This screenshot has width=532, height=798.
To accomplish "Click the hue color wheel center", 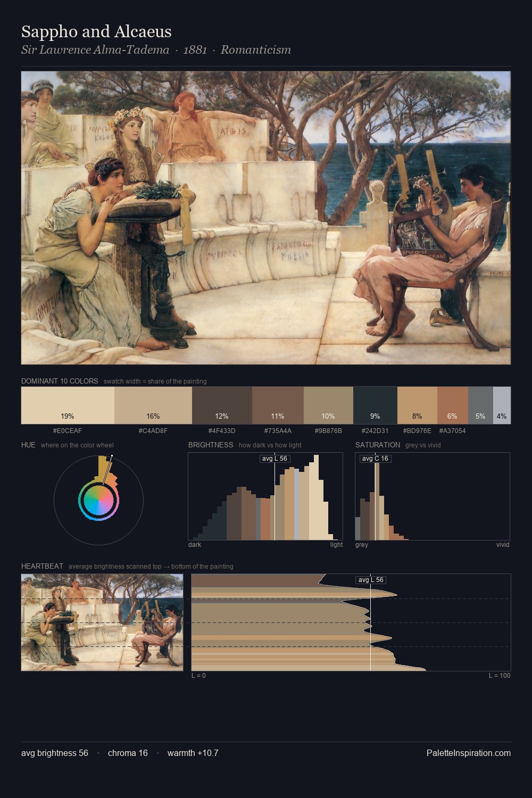I will point(98,500).
